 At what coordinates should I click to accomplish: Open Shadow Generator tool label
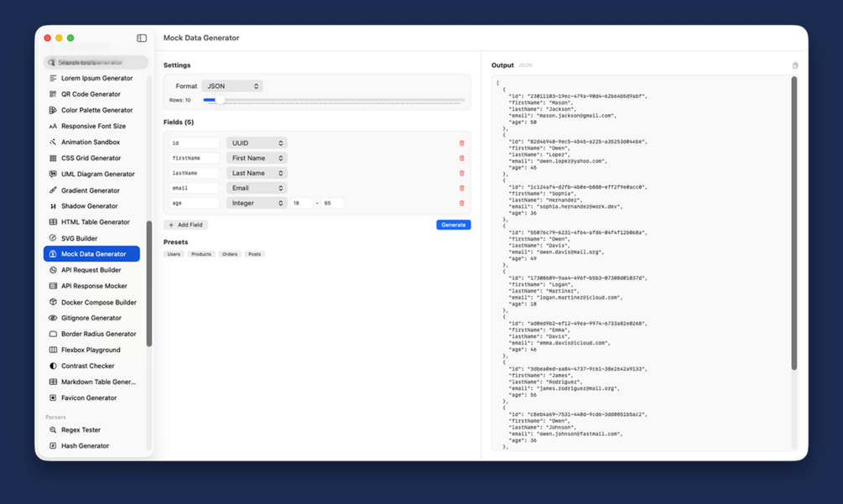(x=89, y=205)
